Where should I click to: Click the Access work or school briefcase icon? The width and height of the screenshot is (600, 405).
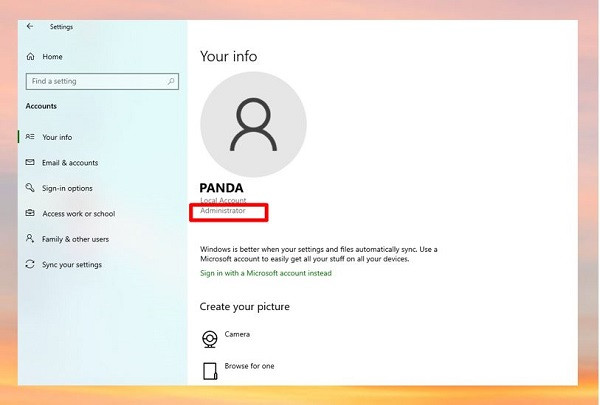(x=30, y=213)
